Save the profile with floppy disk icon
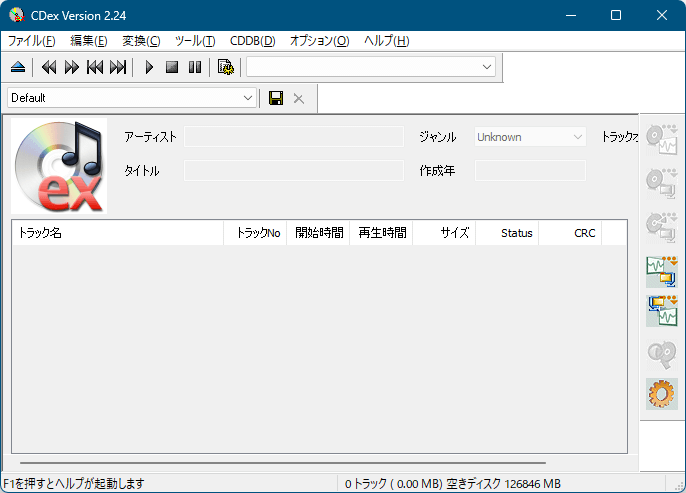 click(x=276, y=98)
